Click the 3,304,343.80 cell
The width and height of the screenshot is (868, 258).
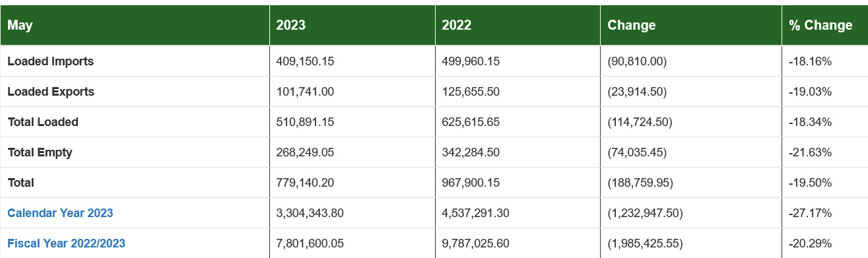(352, 213)
